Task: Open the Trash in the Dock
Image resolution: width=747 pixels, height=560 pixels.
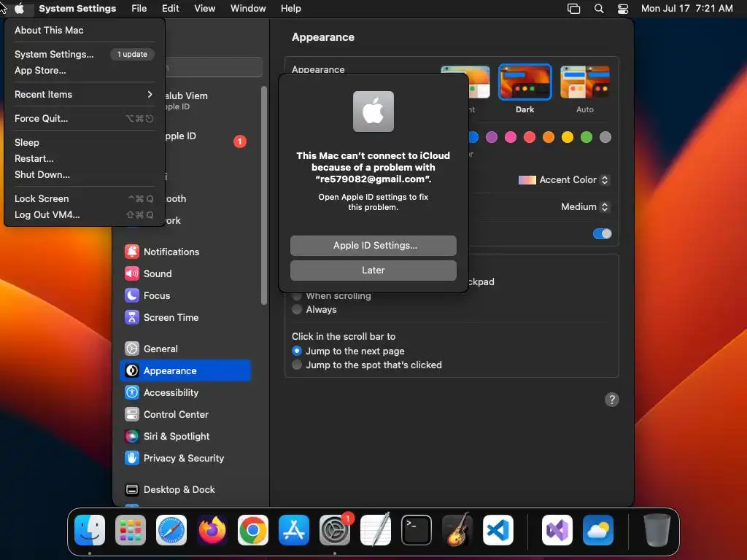Action: point(657,530)
